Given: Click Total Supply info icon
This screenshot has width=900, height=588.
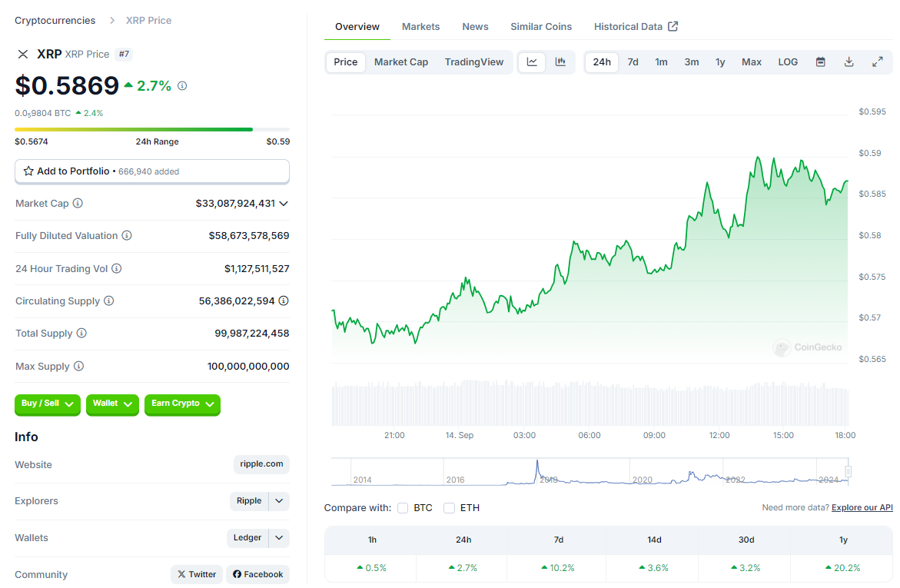Looking at the screenshot, I should [81, 333].
